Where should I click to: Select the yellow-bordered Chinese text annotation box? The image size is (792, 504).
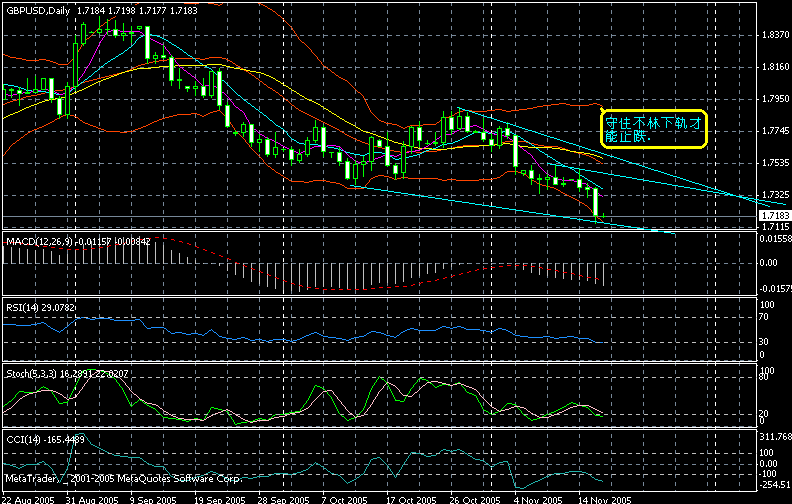(x=654, y=129)
